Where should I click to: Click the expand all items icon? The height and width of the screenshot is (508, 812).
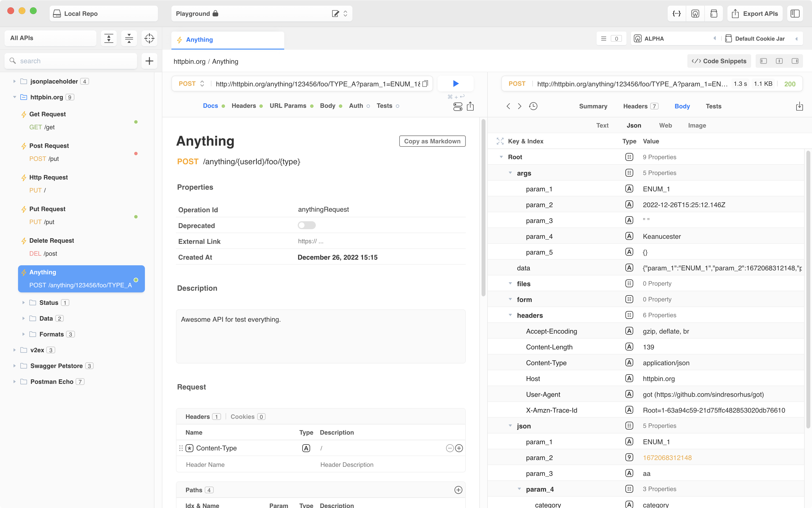pyautogui.click(x=109, y=38)
